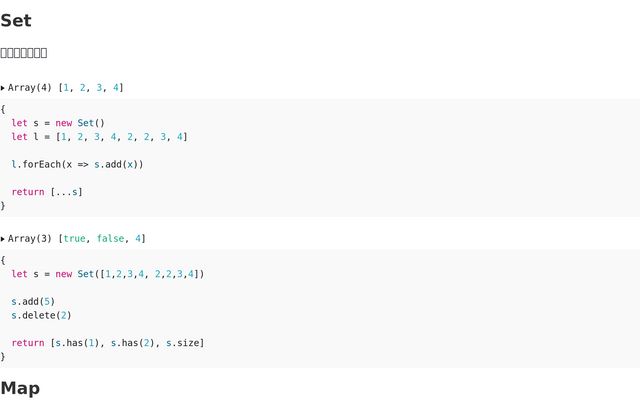Click the 'true' value in Array(3) output

pos(75,239)
